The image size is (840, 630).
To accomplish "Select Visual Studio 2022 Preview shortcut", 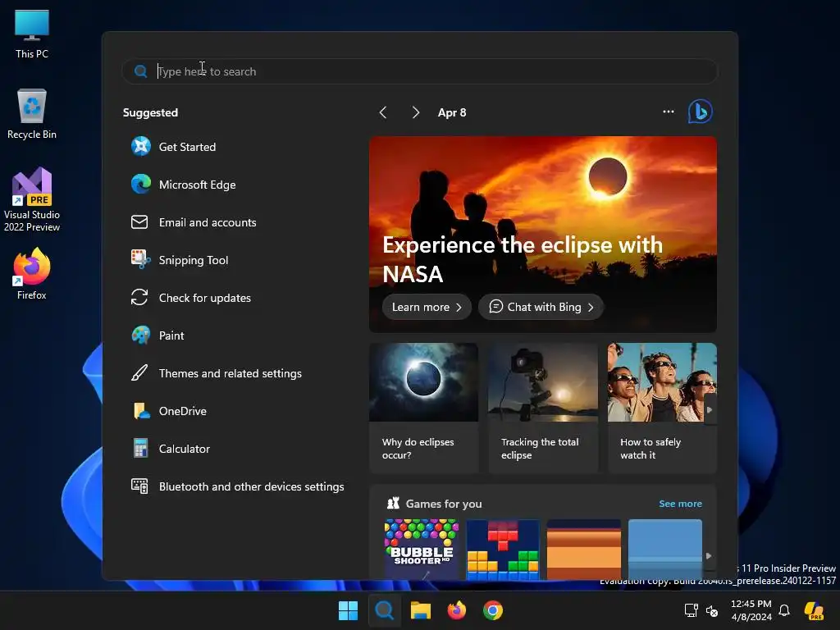I will (x=32, y=200).
